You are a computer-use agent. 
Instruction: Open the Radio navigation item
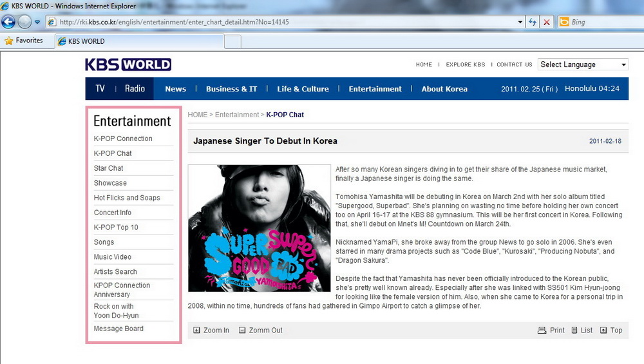coord(135,89)
